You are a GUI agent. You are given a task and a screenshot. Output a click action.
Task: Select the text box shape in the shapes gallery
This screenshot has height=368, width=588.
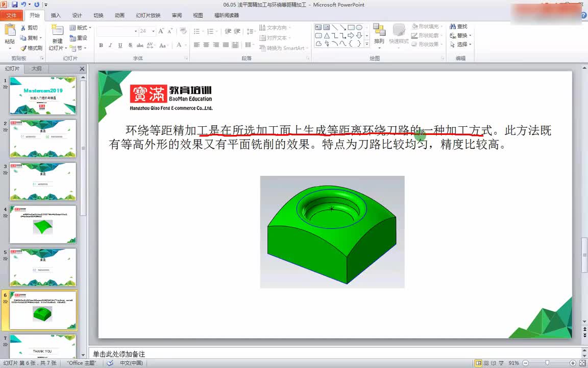click(x=318, y=28)
